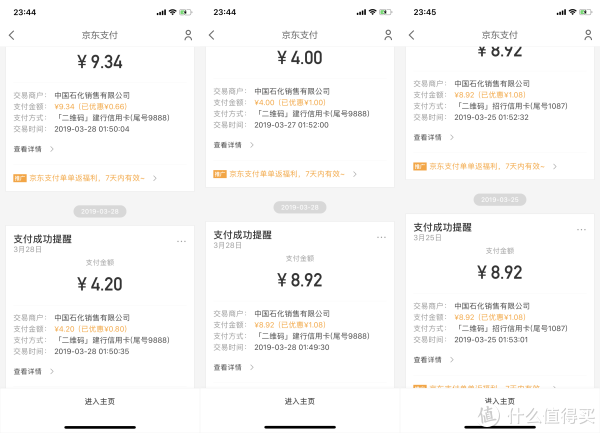Open the more dots on the 3月28日 ¥8.92 card
This screenshot has width=600, height=433.
coord(381,237)
